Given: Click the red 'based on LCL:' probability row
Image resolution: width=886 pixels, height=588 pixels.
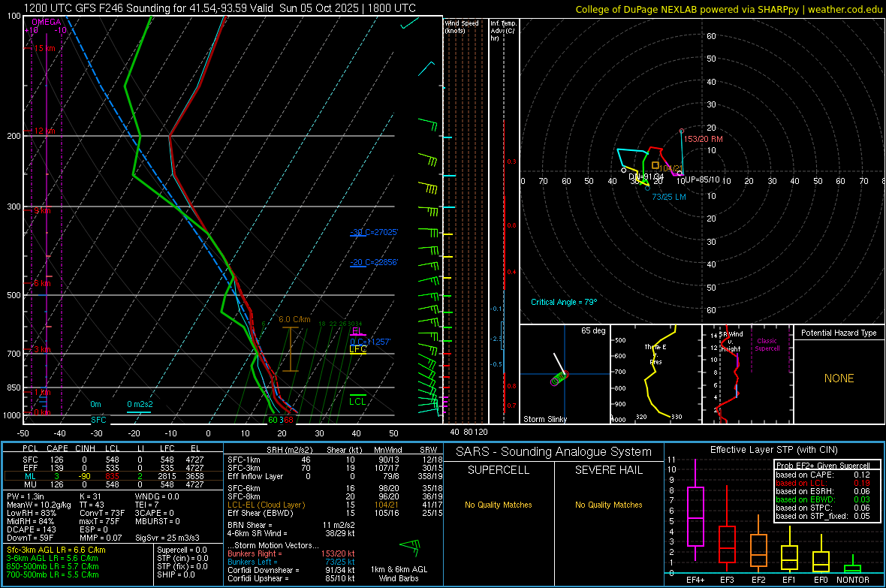Looking at the screenshot, I should click(x=823, y=483).
